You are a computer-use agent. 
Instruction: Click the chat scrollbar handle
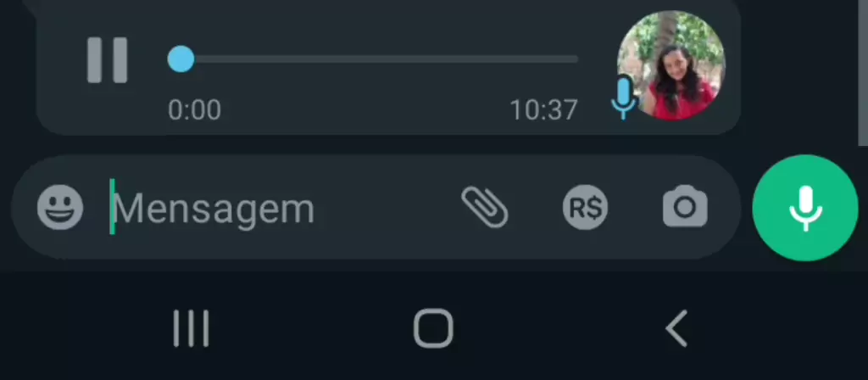863,73
